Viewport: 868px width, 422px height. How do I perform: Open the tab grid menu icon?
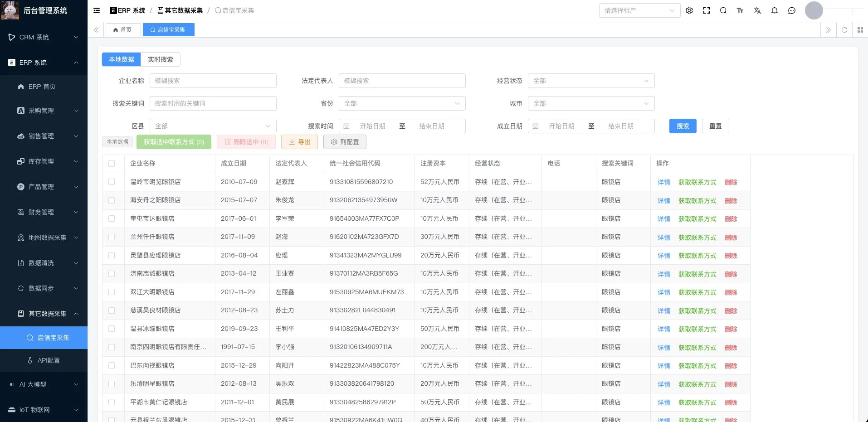pyautogui.click(x=860, y=30)
